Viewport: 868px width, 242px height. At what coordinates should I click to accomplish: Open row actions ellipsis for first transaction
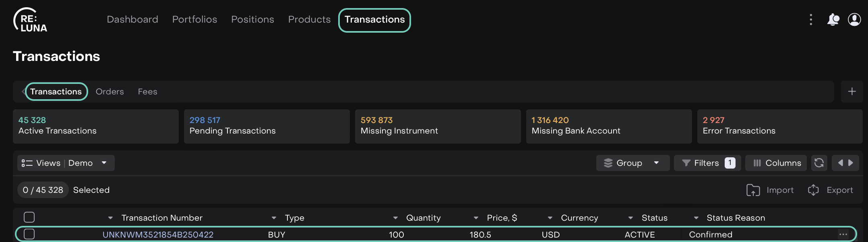843,234
